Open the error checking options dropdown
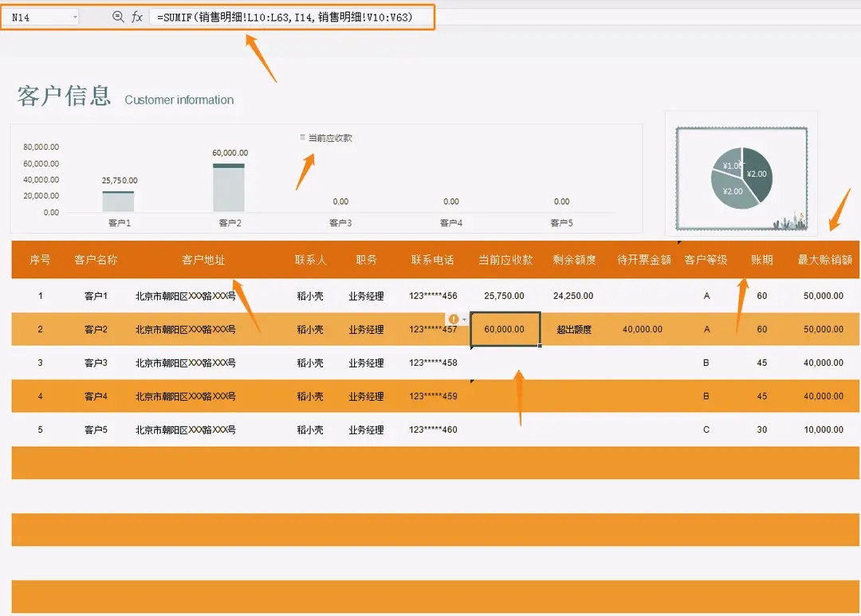Viewport: 861px width, 616px height. [464, 318]
